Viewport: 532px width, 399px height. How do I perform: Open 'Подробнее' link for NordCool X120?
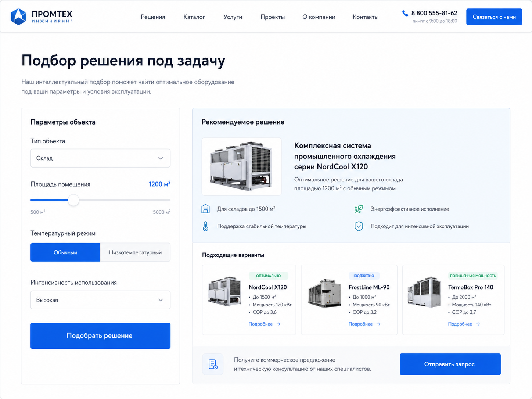pyautogui.click(x=260, y=324)
